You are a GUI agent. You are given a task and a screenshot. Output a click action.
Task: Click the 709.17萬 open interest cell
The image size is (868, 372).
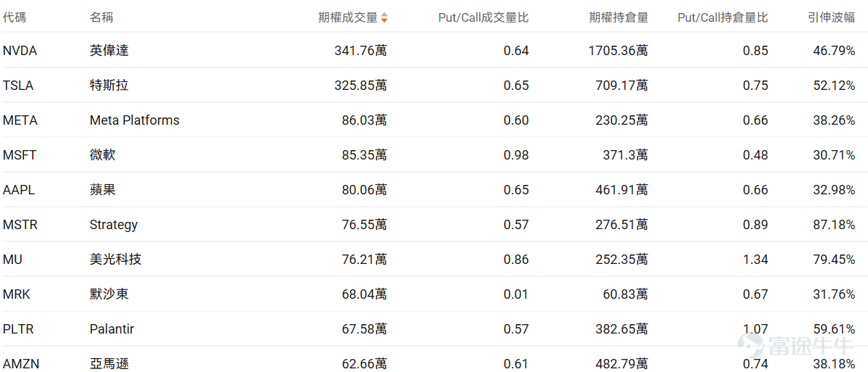[x=621, y=86]
